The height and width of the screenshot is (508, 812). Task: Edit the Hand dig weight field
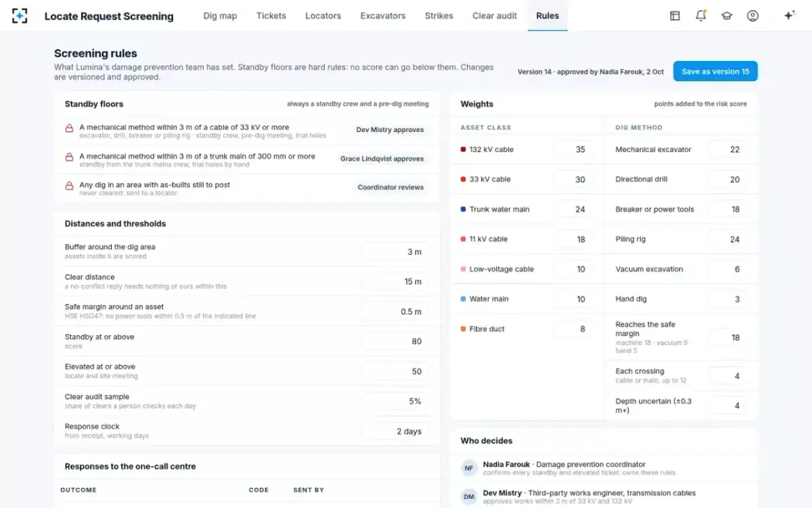pos(727,299)
